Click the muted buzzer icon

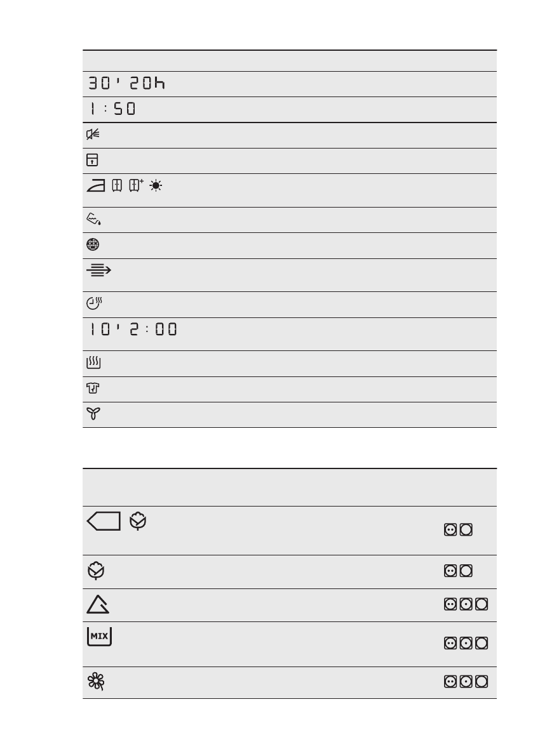click(x=91, y=135)
